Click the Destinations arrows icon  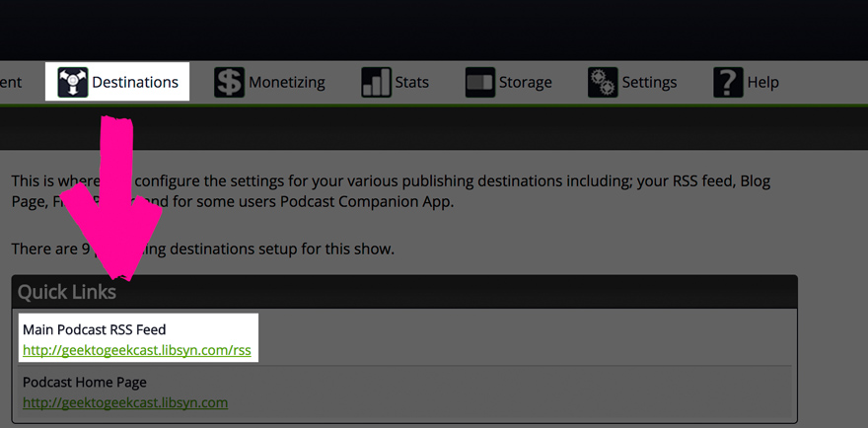click(73, 83)
